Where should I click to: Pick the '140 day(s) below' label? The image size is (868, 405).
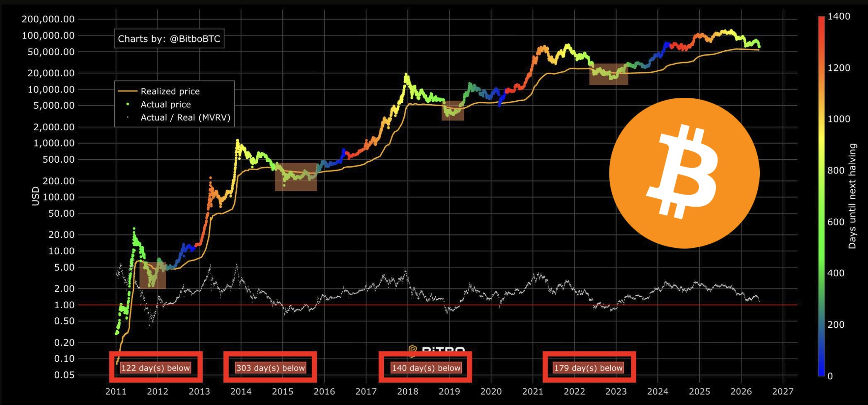click(426, 368)
